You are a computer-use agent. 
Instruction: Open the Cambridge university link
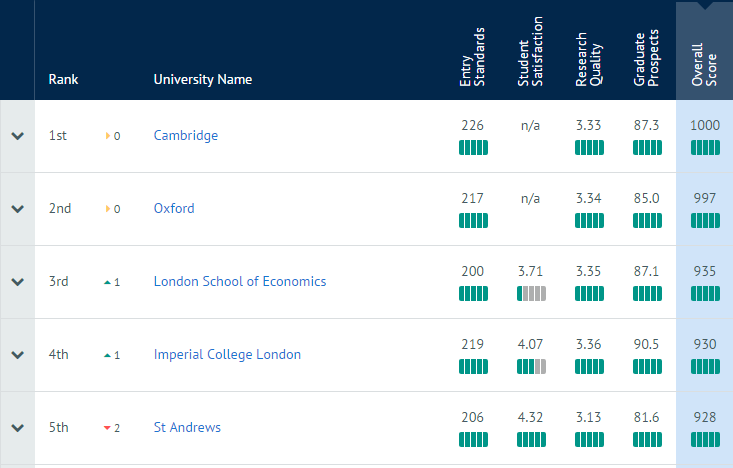coord(186,136)
